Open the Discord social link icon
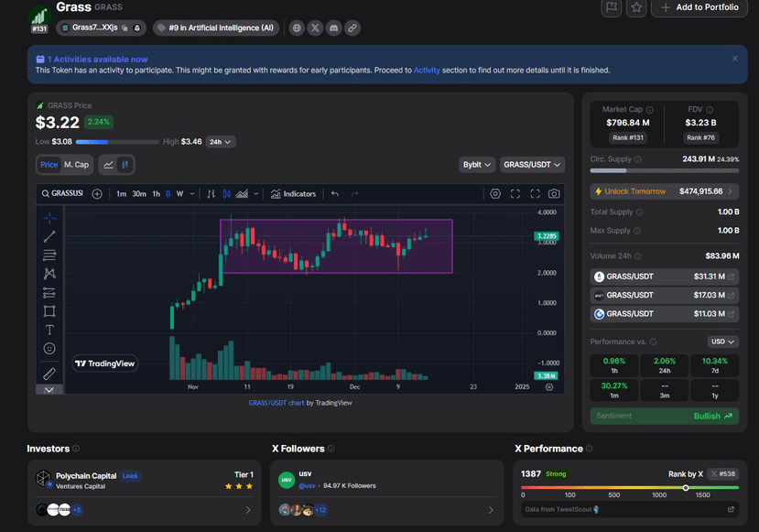The image size is (759, 532). [x=334, y=28]
